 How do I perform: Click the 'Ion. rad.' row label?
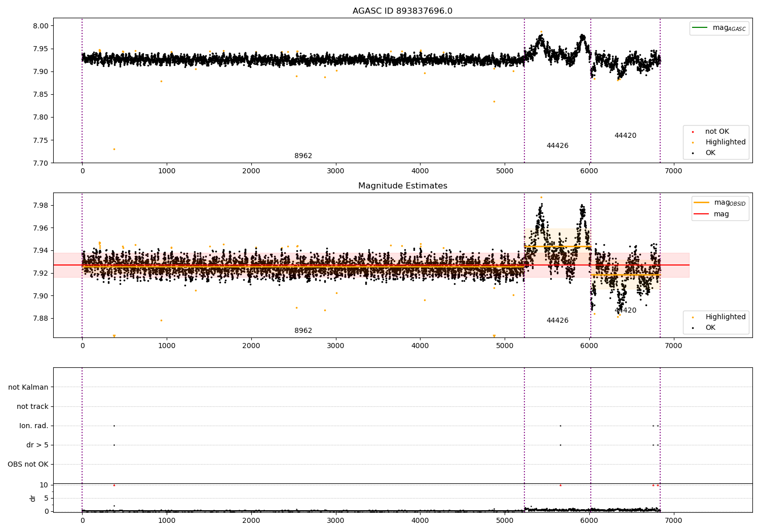34,426
